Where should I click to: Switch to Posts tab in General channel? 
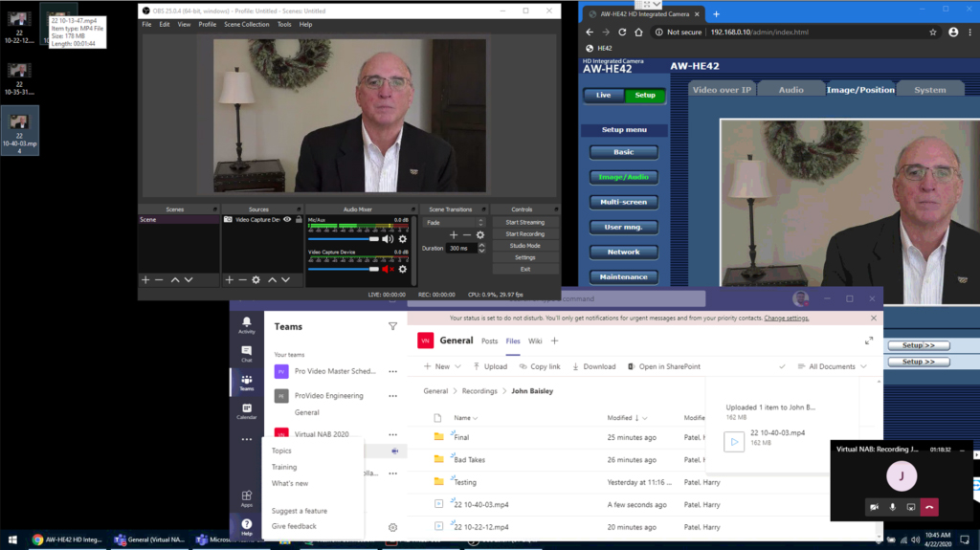[489, 341]
